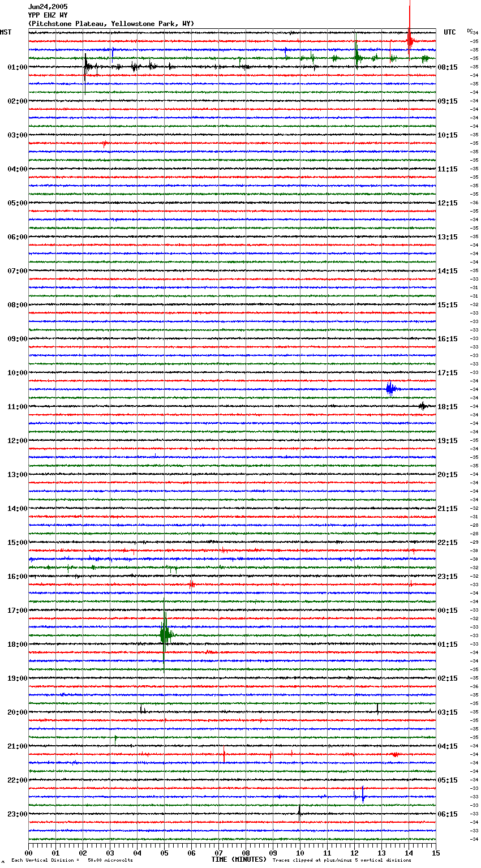Click minute 15 on the bottom axis
This screenshot has height=868, width=481.
[436, 853]
